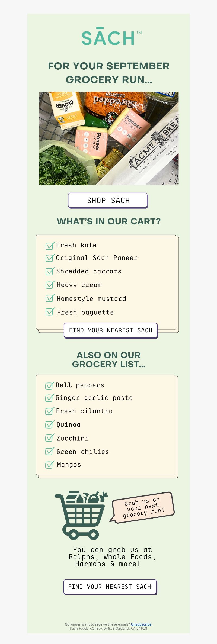Click the Zucchini checkmark icon
This screenshot has width=217, height=644.
coord(50,438)
